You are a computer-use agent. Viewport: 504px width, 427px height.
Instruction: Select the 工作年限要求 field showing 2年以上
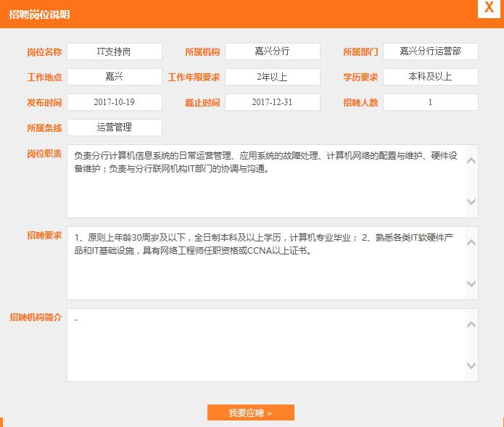pos(272,77)
